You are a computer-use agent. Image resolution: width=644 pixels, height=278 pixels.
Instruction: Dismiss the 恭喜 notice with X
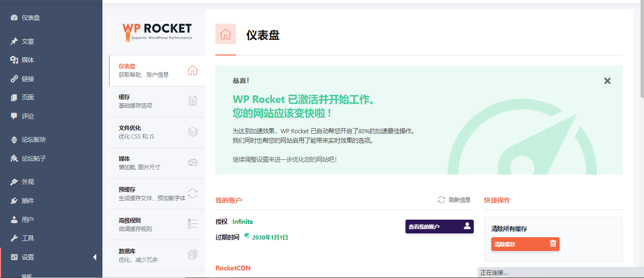pyautogui.click(x=607, y=81)
